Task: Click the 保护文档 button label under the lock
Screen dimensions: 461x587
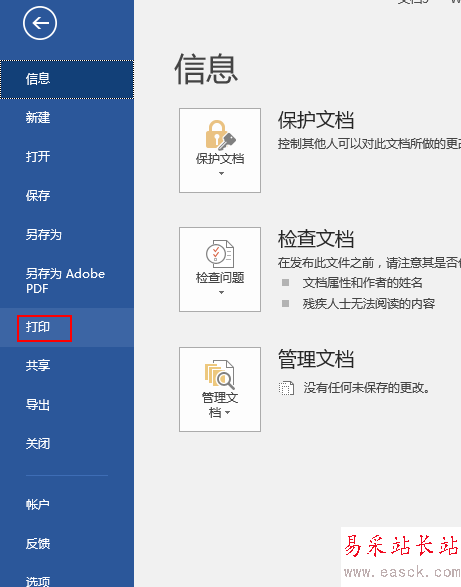Action: point(220,159)
